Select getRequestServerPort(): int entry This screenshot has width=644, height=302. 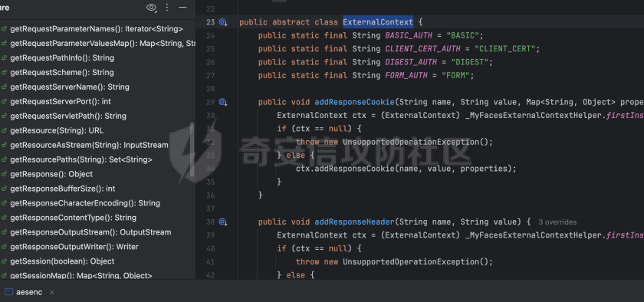pyautogui.click(x=61, y=101)
